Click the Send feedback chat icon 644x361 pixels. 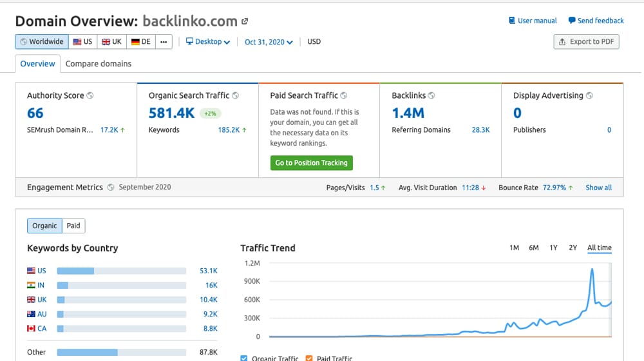coord(571,21)
